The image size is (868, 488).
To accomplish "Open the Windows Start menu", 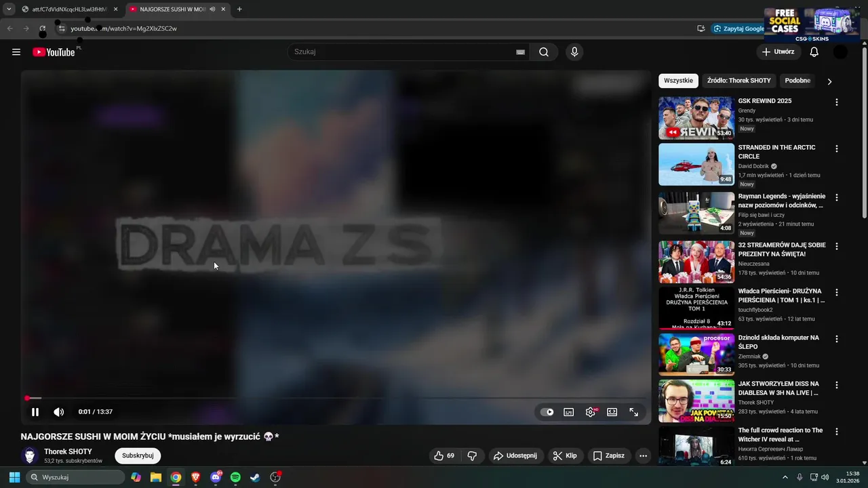I will pos(14,477).
